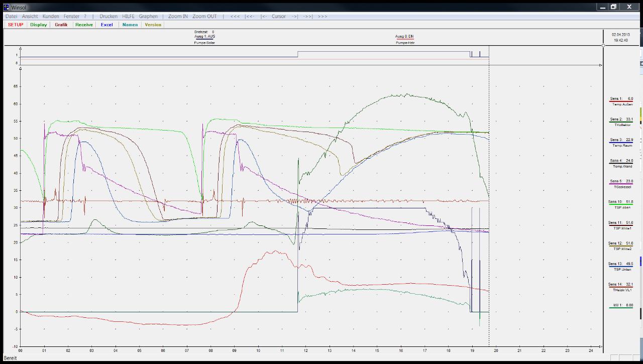Click the 19:42:40 time display
643x364 pixels.
point(620,40)
